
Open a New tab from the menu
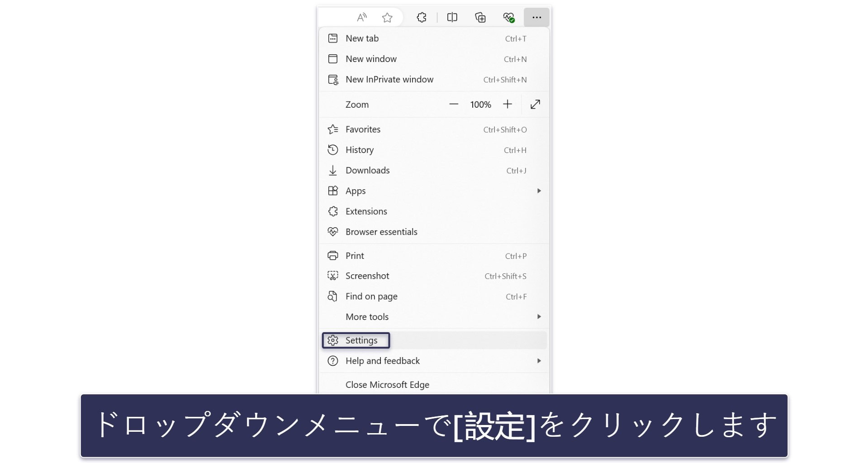[x=434, y=38]
